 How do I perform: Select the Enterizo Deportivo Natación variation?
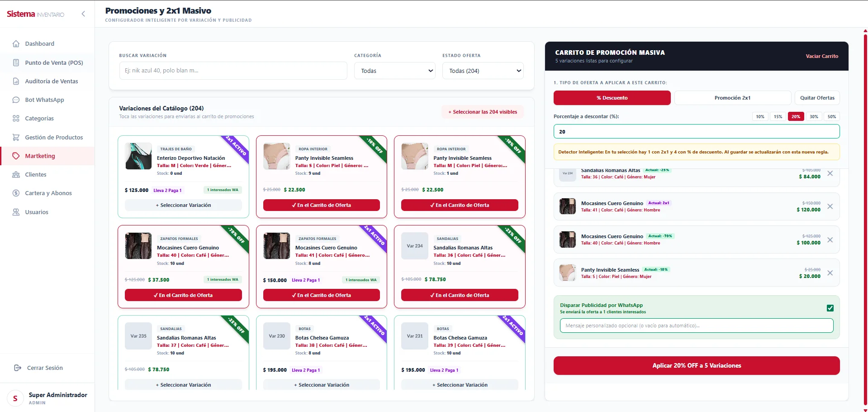click(183, 205)
